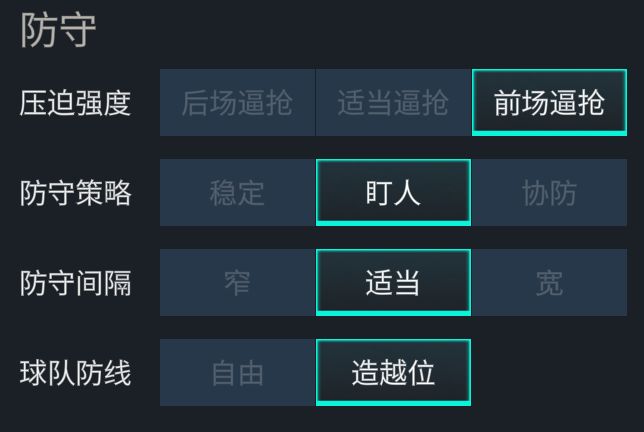Select 适当 defensive spacing option
Image resolution: width=644 pixels, height=432 pixels.
pos(393,283)
